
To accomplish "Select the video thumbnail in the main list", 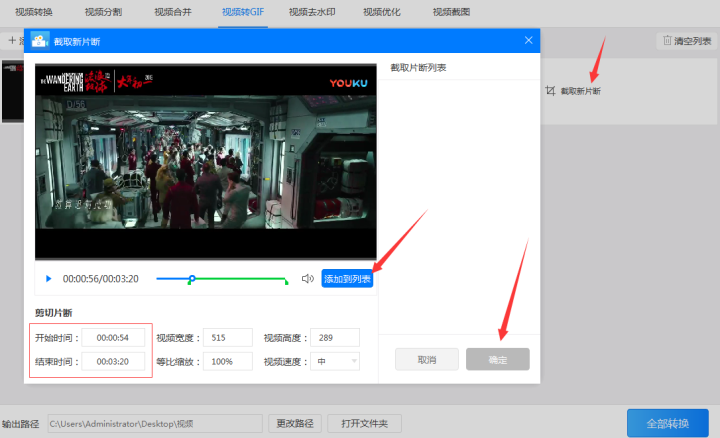I will (x=12, y=91).
